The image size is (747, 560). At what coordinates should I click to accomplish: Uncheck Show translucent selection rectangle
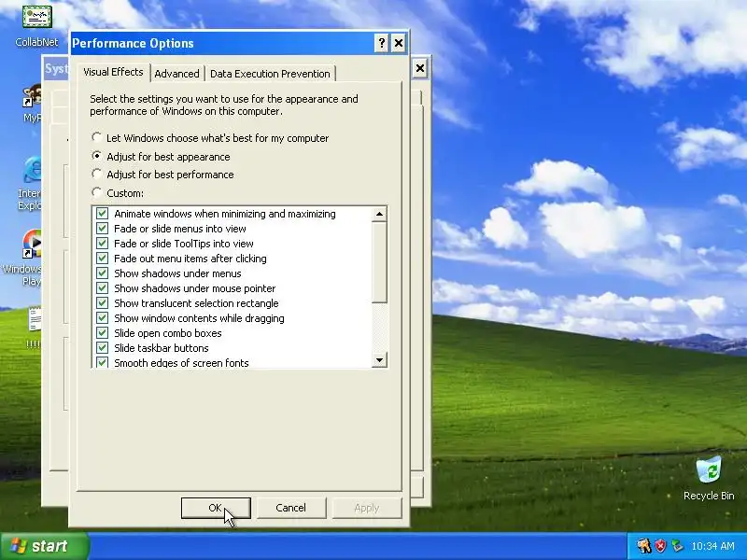tap(102, 302)
